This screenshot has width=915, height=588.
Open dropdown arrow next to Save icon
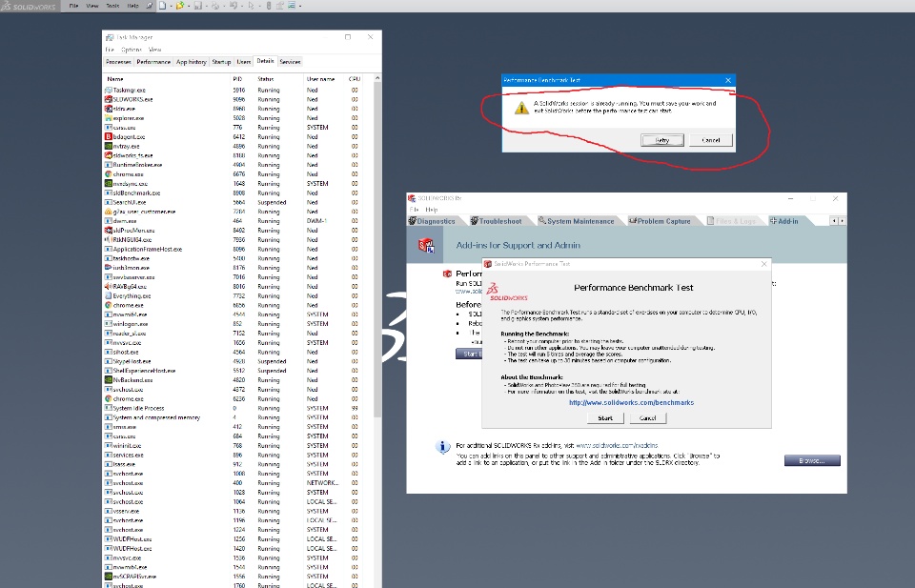pyautogui.click(x=207, y=7)
